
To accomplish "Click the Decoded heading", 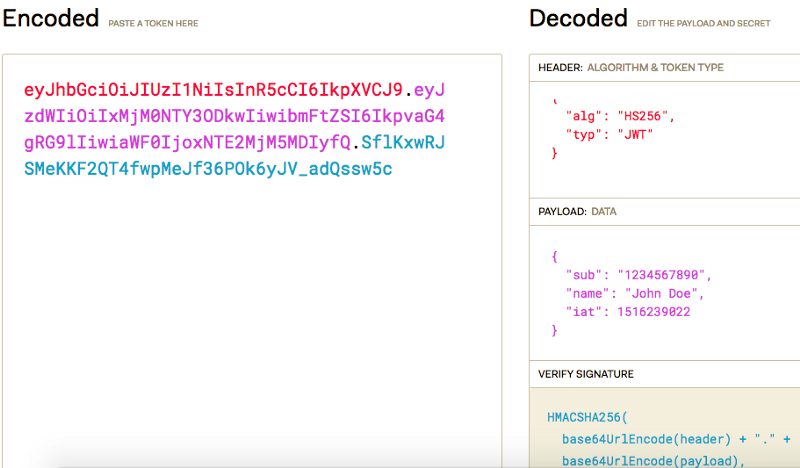I will pos(578,18).
